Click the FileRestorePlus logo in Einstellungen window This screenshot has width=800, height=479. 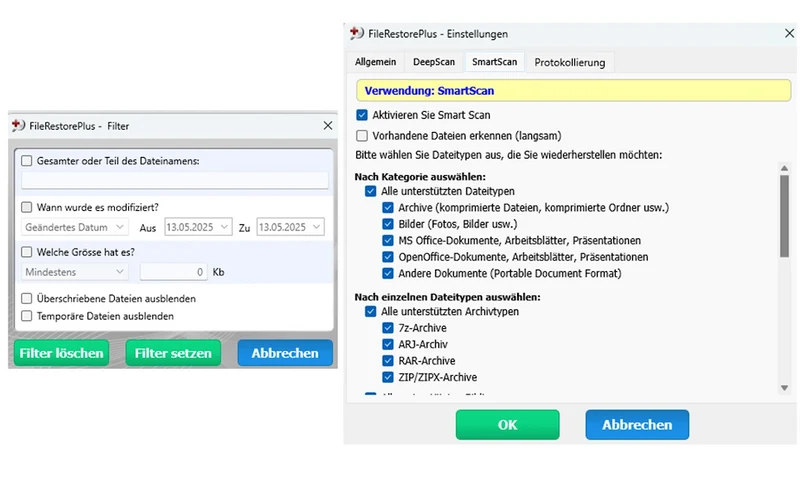357,34
